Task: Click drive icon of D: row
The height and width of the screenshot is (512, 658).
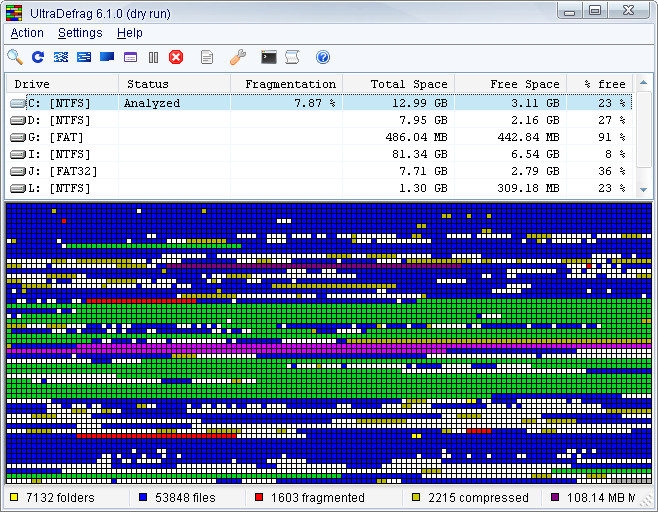Action: 18,120
